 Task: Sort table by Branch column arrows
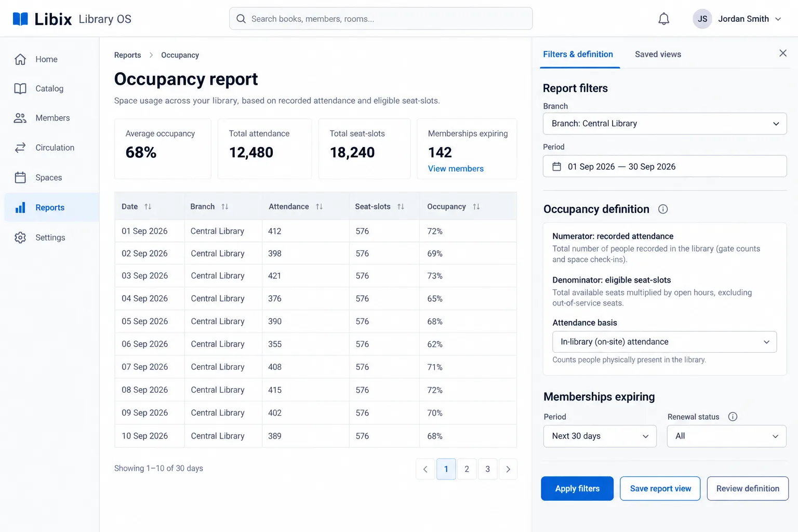225,207
